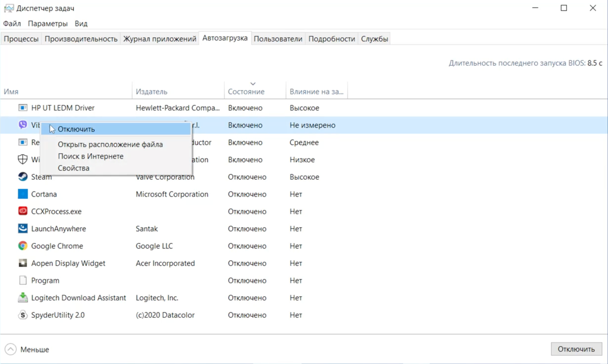Open the Файл menu
Image resolution: width=608 pixels, height=364 pixels.
click(12, 23)
